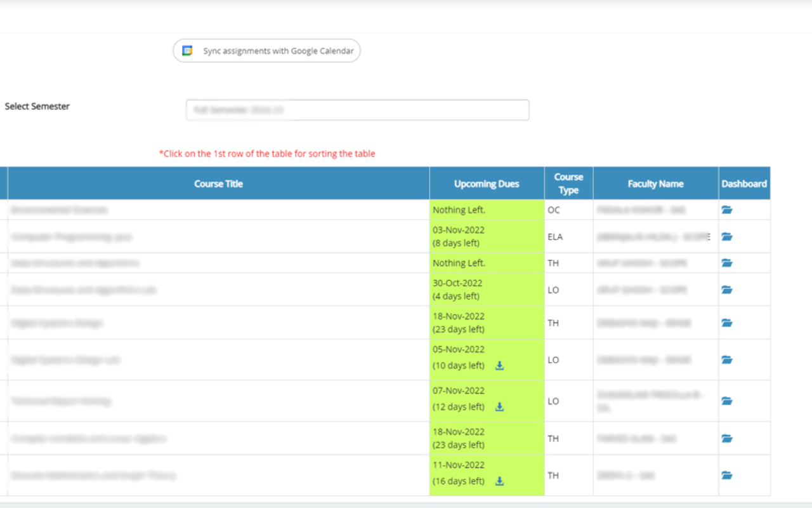Open dashboard folder for the ELA course
812x508 pixels.
point(727,237)
